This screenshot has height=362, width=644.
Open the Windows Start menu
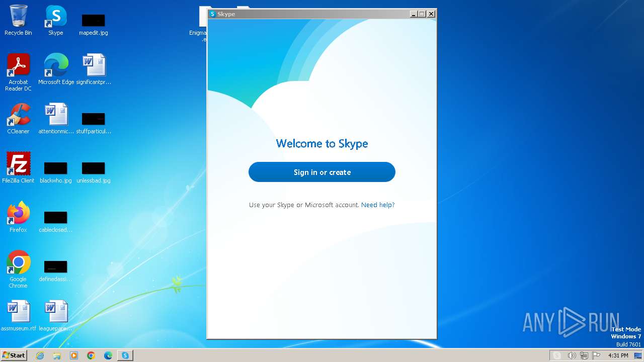(x=14, y=355)
